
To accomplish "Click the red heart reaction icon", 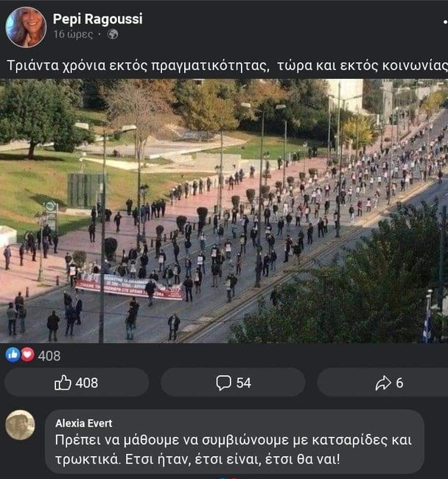I will [27, 355].
